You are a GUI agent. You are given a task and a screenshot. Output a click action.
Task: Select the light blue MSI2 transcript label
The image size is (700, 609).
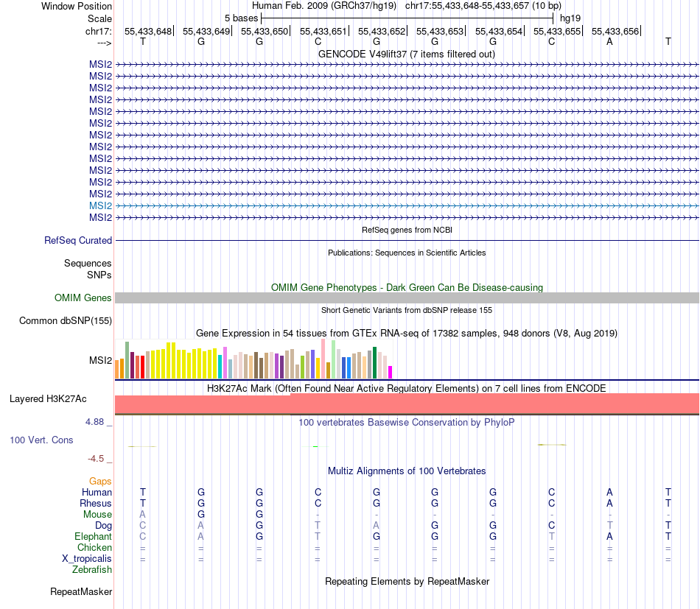tap(100, 205)
